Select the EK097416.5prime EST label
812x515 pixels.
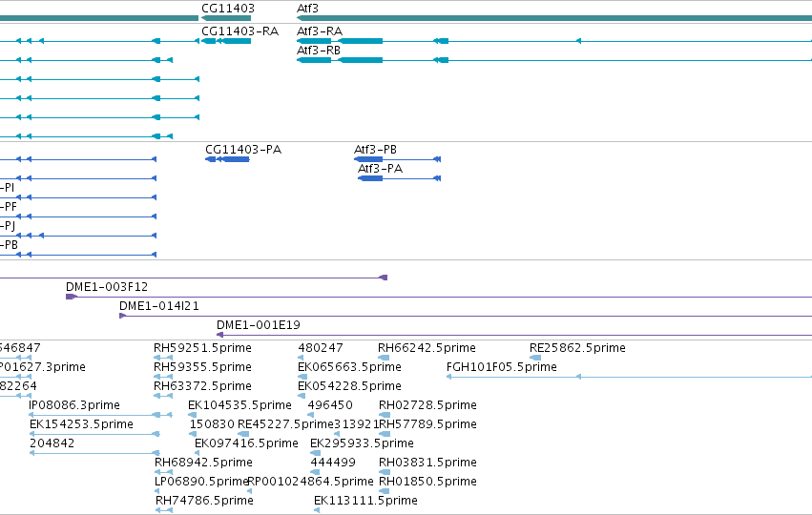246,443
